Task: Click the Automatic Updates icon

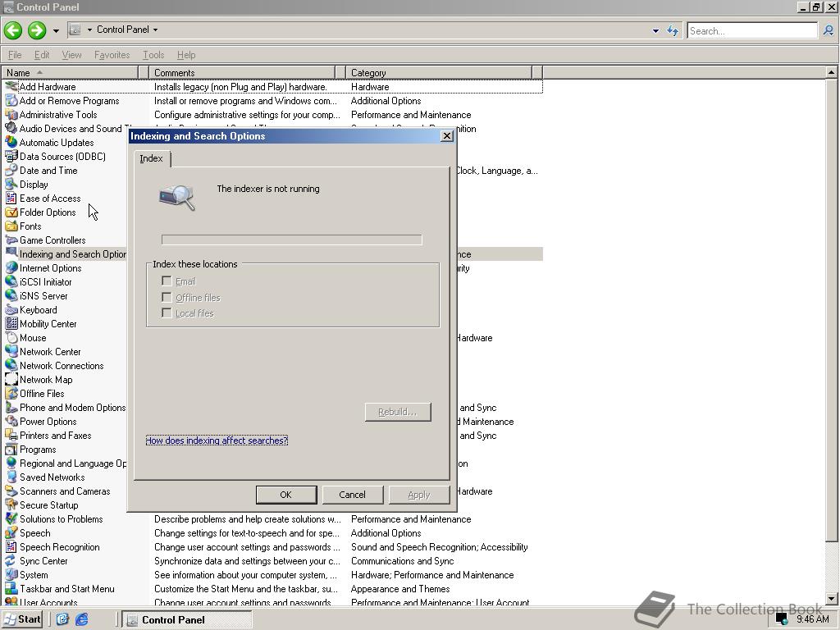Action: 11,142
